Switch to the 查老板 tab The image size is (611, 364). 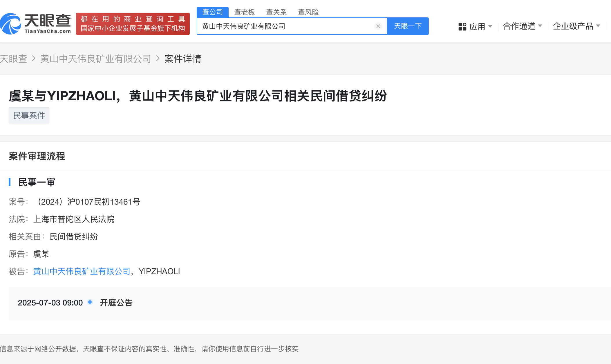[244, 12]
